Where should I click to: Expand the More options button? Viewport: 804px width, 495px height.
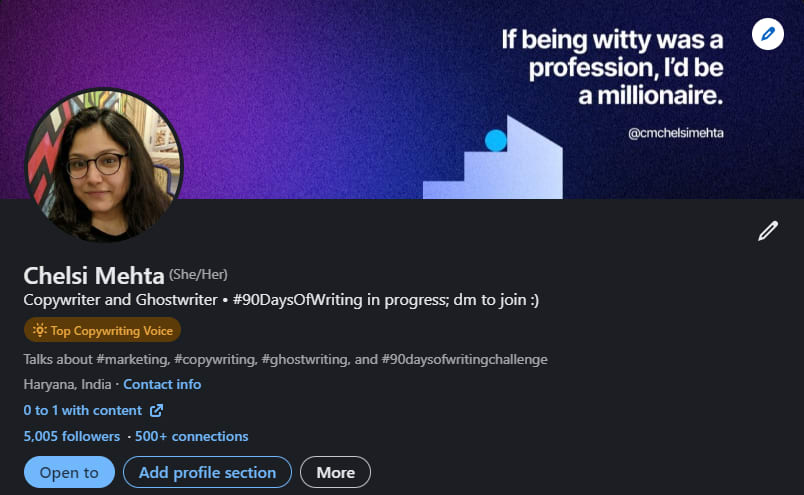click(x=335, y=472)
